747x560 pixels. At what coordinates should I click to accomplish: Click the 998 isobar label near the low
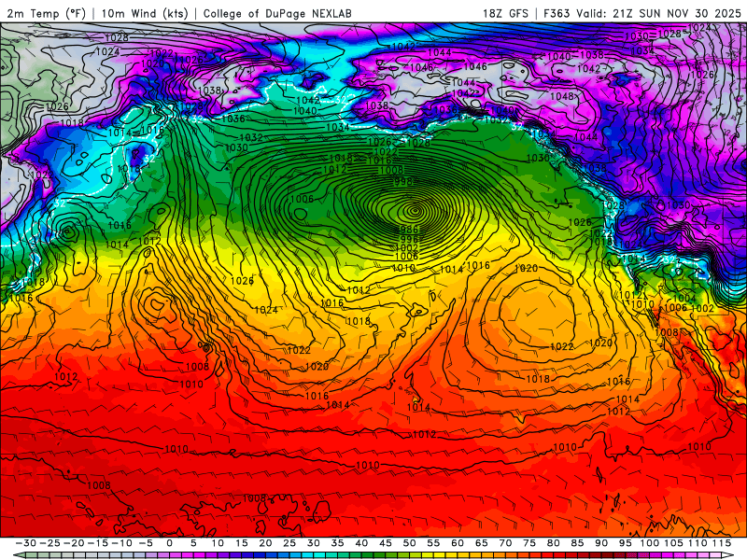(x=403, y=181)
